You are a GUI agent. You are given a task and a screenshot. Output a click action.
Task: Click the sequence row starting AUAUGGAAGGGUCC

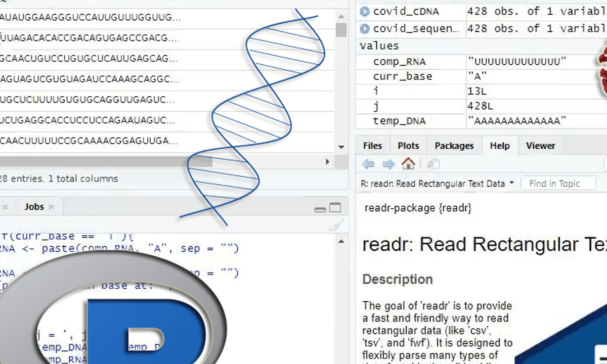(91, 17)
